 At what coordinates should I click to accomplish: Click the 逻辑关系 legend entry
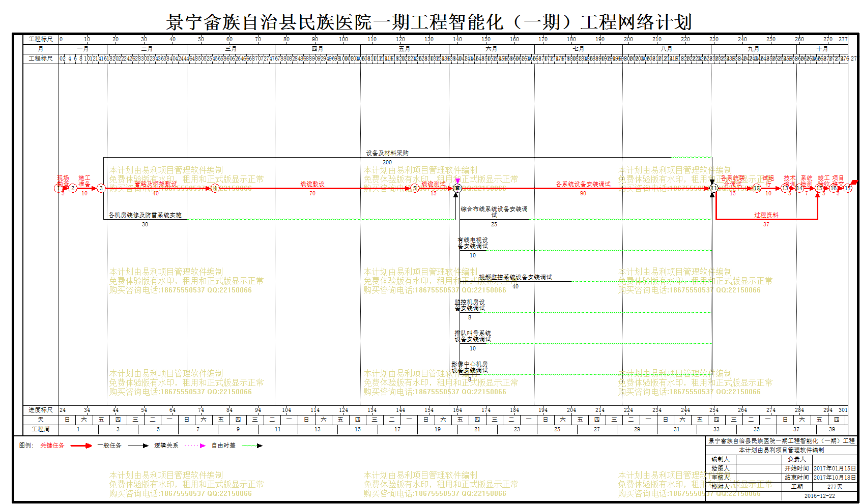point(166,446)
